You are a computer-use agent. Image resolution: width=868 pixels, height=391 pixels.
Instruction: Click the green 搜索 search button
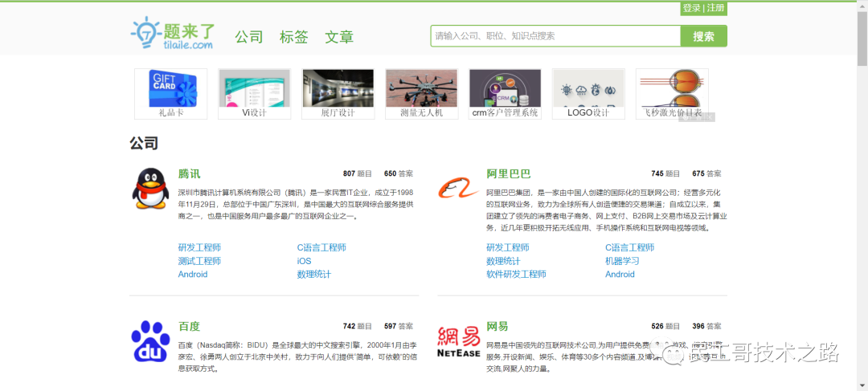tap(703, 36)
